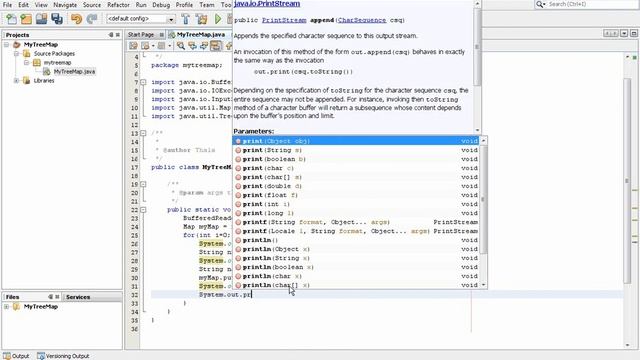Click the Redo arrow icon

pos(92,19)
